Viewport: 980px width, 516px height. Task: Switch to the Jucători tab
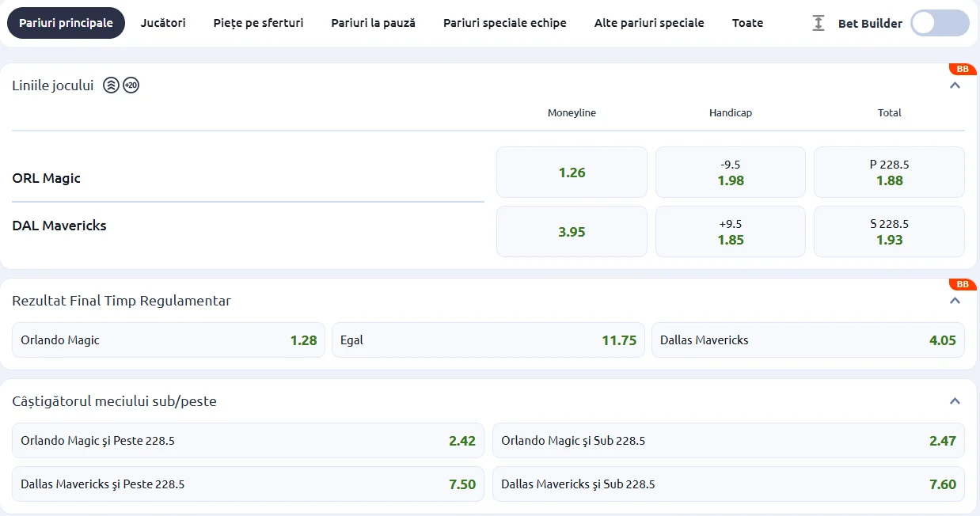point(163,23)
